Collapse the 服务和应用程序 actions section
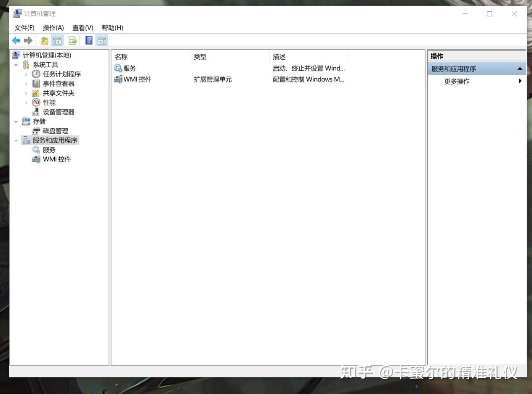This screenshot has width=532, height=394. pyautogui.click(x=520, y=68)
